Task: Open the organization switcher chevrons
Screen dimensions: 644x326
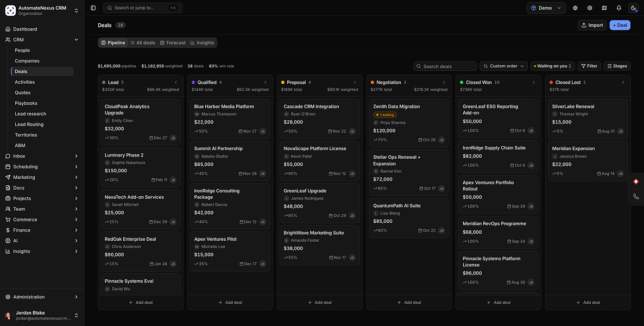Action: [x=76, y=11]
